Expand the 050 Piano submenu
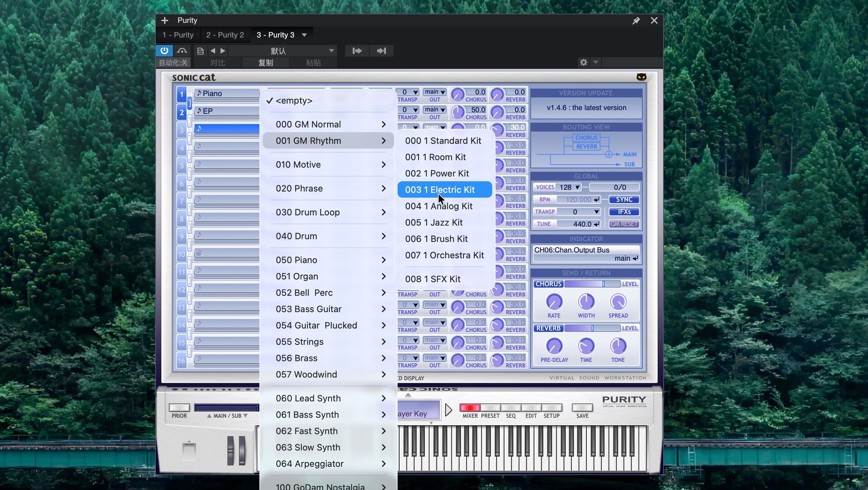Viewport: 868px width, 490px height. (329, 260)
